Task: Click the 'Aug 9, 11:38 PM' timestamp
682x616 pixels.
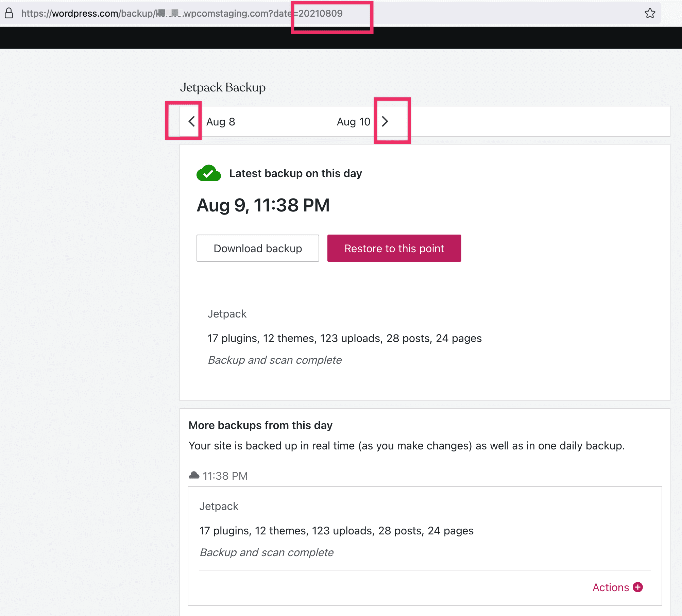Action: click(263, 205)
